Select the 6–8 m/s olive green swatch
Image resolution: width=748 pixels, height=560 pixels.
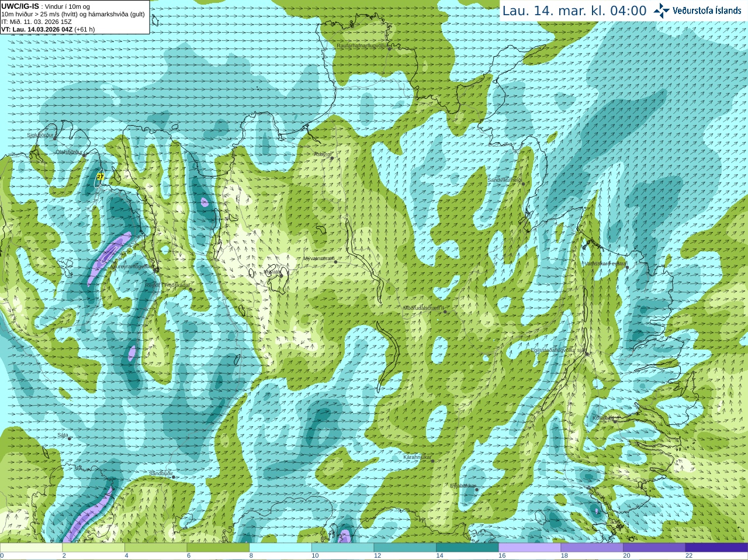click(x=218, y=548)
